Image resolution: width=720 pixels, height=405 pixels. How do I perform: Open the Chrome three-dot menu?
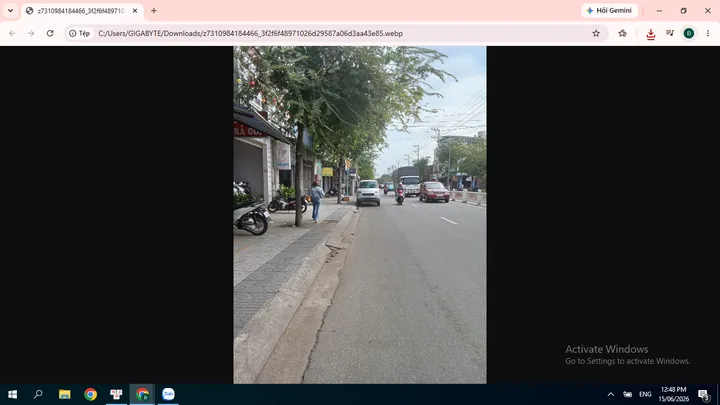tap(708, 34)
